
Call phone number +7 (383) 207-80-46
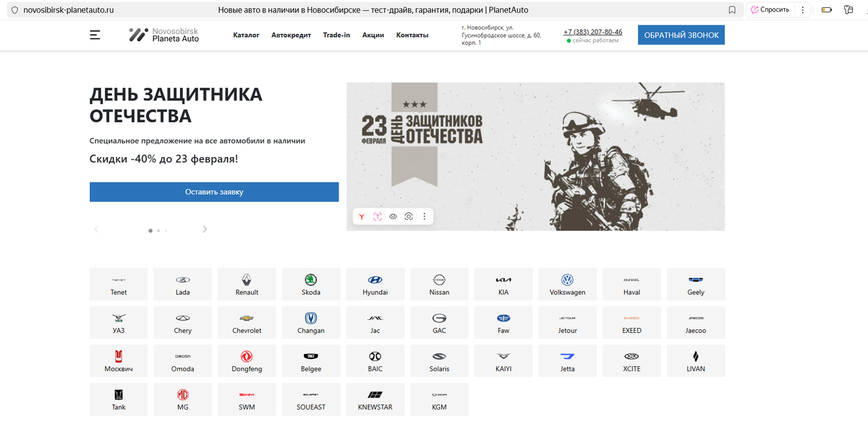click(x=592, y=32)
